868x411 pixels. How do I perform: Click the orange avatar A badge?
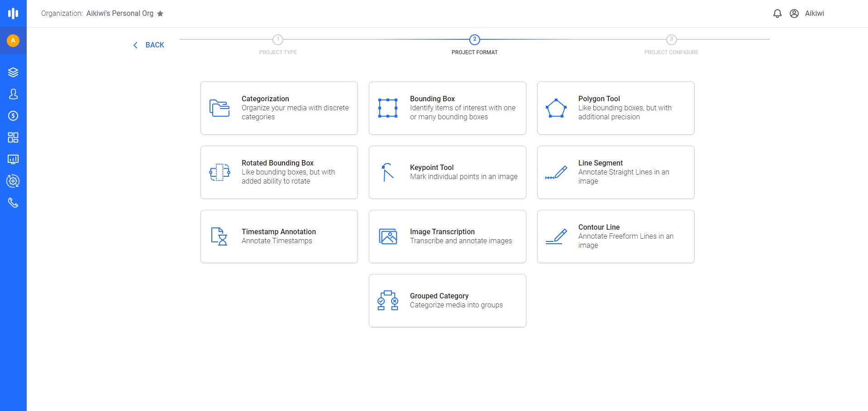click(13, 41)
